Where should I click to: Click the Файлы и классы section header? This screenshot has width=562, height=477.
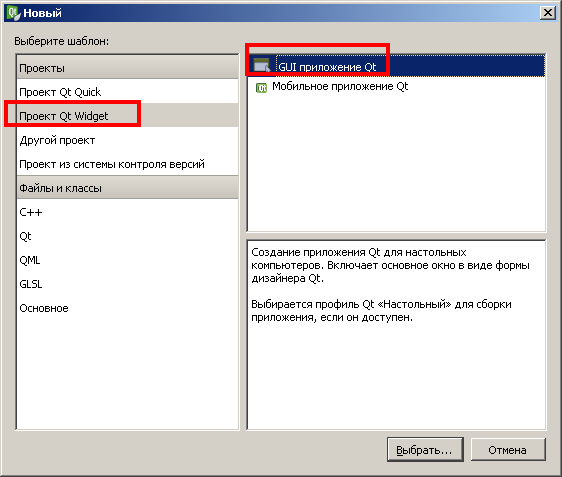pos(127,188)
